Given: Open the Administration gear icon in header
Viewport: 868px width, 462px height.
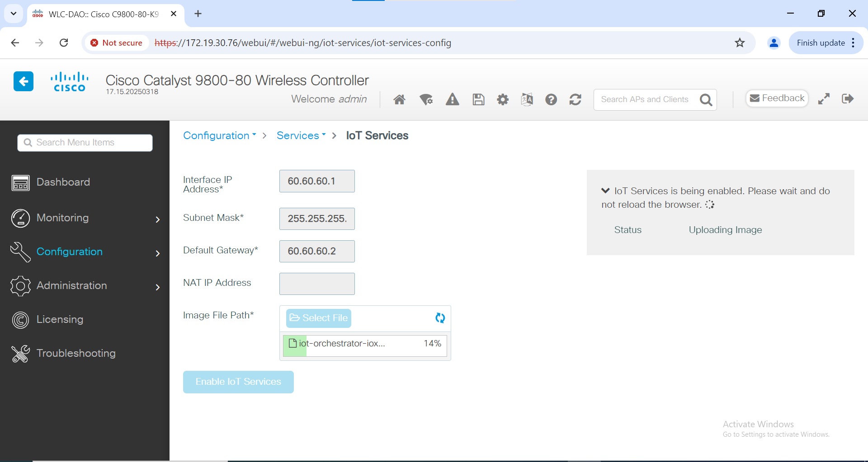Looking at the screenshot, I should [x=503, y=99].
